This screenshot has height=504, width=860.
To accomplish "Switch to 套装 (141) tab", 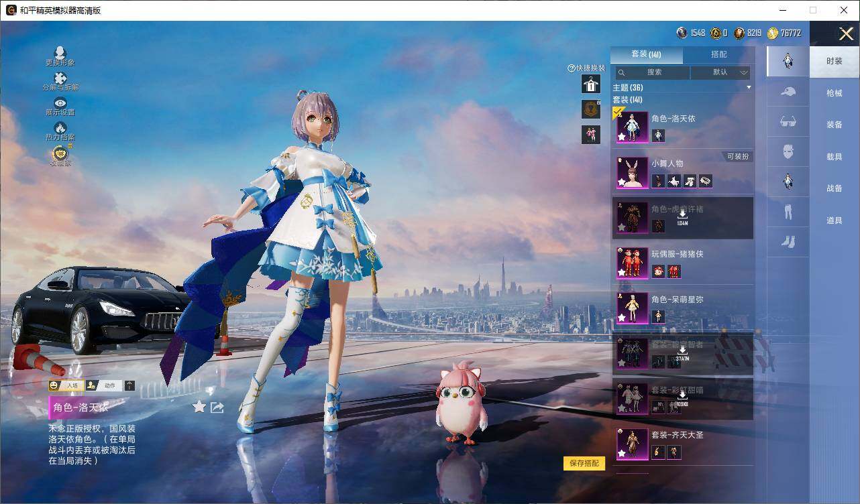I will tap(646, 54).
